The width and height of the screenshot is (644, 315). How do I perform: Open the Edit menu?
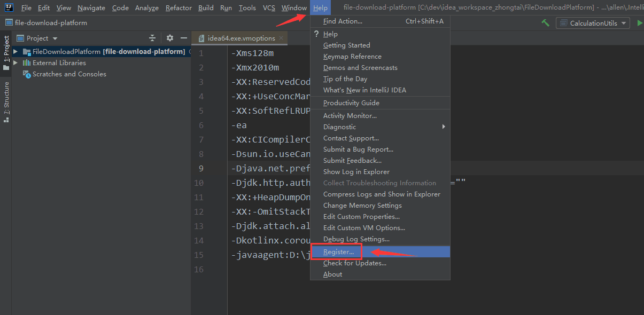44,8
